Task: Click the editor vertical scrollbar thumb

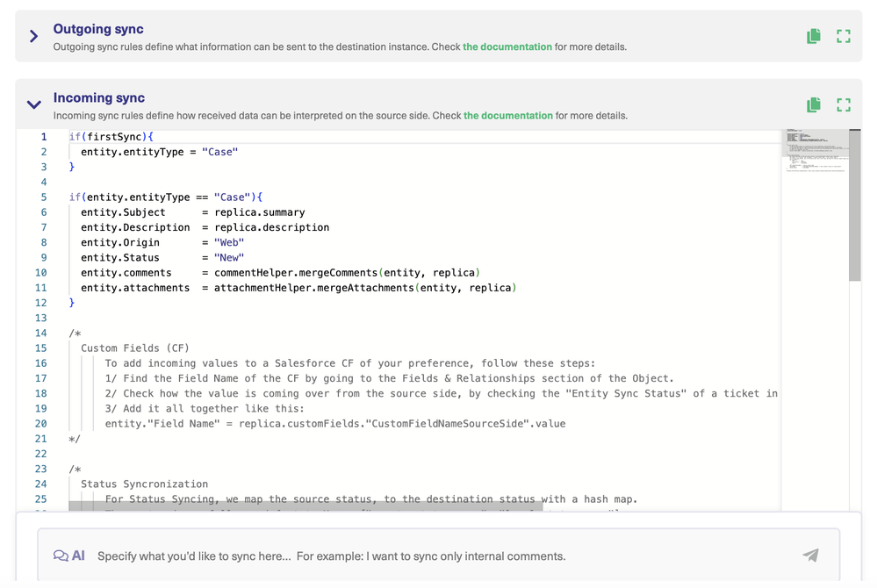Action: click(855, 205)
